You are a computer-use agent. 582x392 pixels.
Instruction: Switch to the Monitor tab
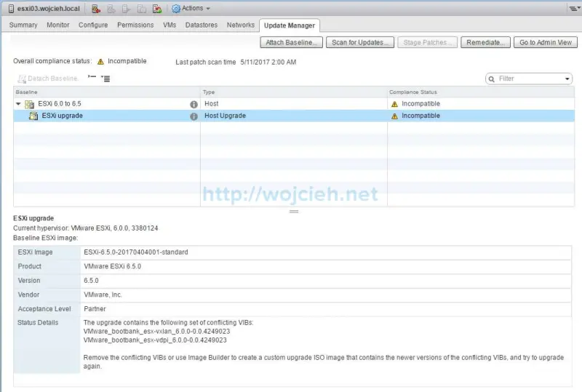pos(58,25)
